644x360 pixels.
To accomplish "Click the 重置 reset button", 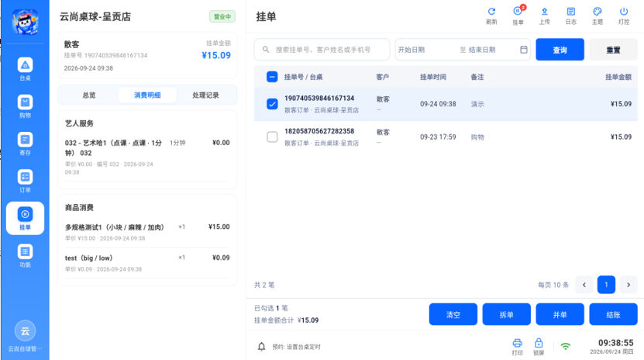I will [613, 50].
